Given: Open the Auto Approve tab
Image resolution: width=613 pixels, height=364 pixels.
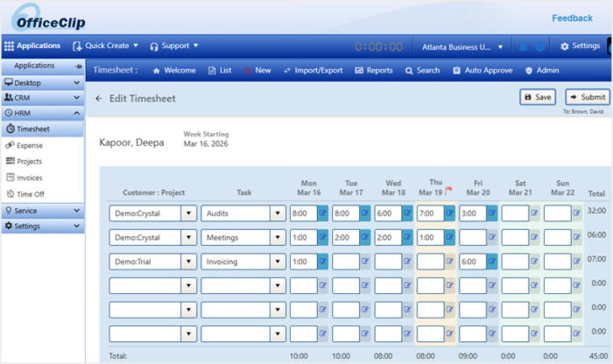Looking at the screenshot, I should 483,70.
